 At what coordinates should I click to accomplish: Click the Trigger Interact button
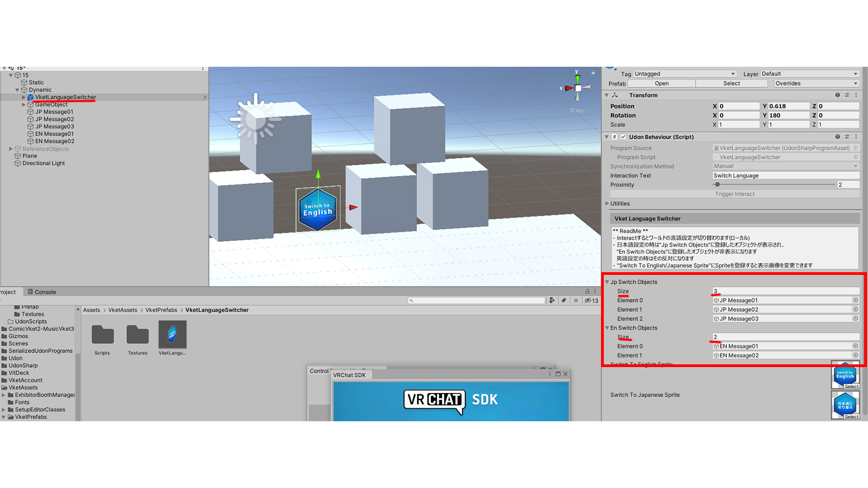(735, 194)
